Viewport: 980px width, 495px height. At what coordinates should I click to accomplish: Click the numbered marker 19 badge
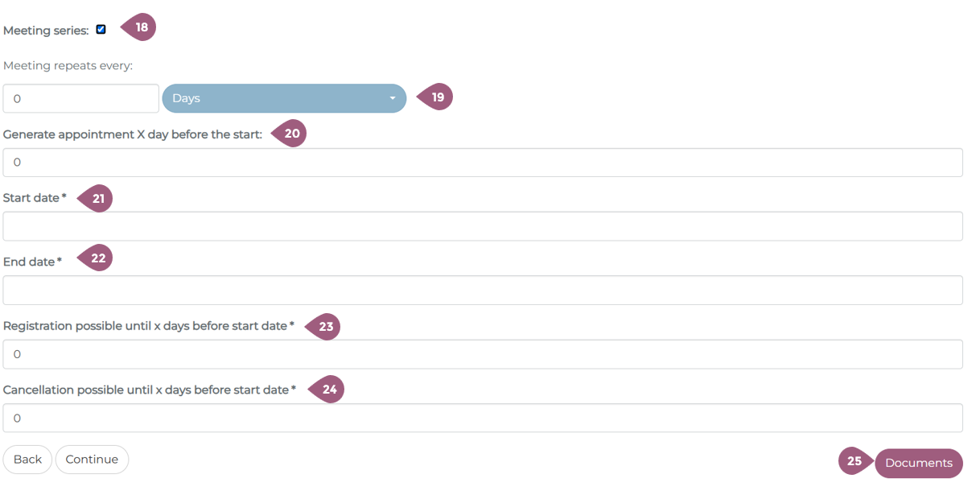pyautogui.click(x=436, y=97)
